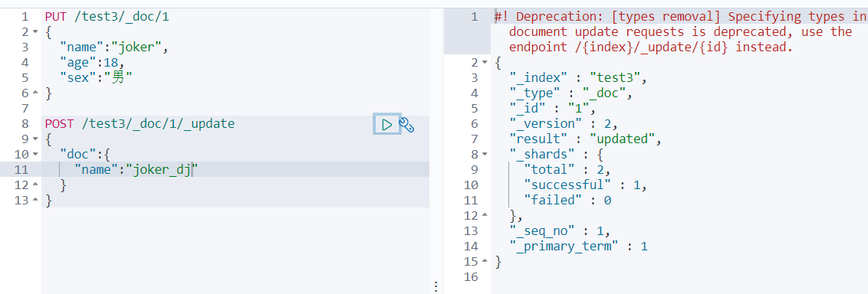Click the "name":"joker" line
Screen dimensions: 868x294
coord(113,47)
